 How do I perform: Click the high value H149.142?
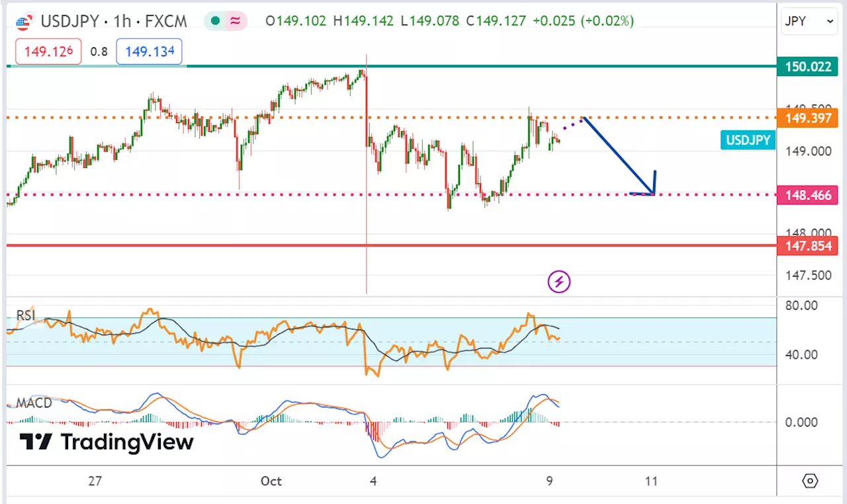point(364,21)
